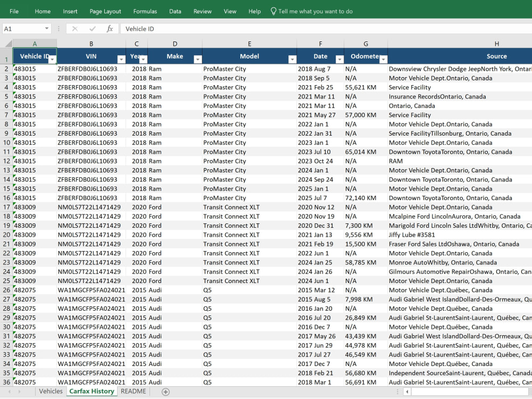Click cell Monroe AutoWhitby, Ontario, Canada
This screenshot has height=399, width=532.
pos(460,262)
